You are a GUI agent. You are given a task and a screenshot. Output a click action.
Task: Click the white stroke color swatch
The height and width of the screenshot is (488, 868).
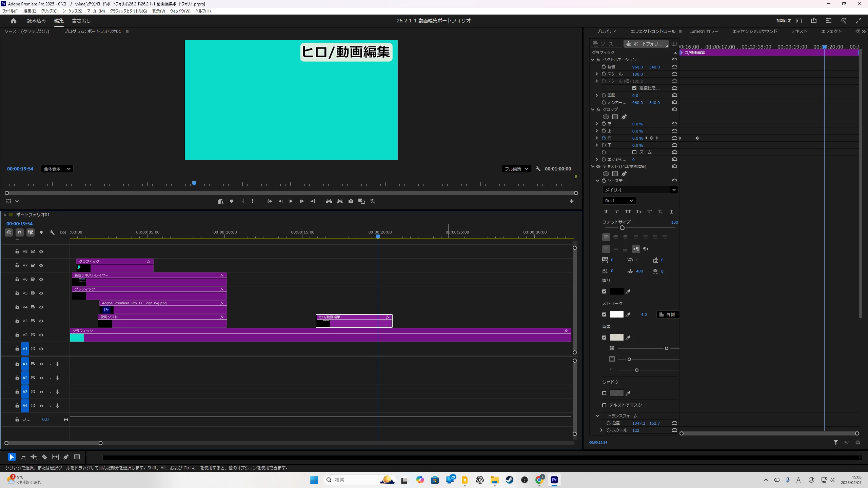click(x=616, y=314)
